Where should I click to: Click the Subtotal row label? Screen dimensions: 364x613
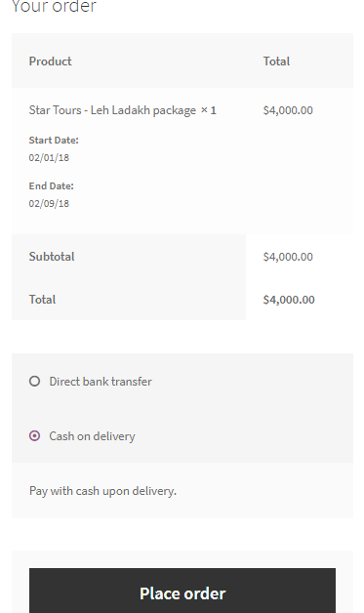click(52, 257)
